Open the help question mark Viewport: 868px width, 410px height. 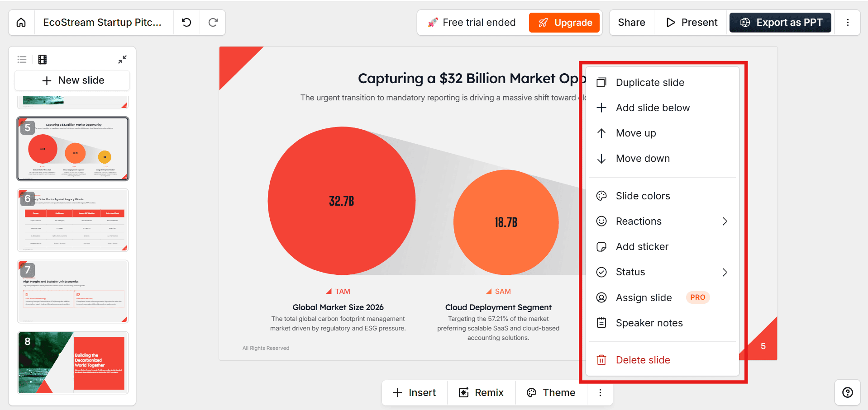click(x=848, y=392)
